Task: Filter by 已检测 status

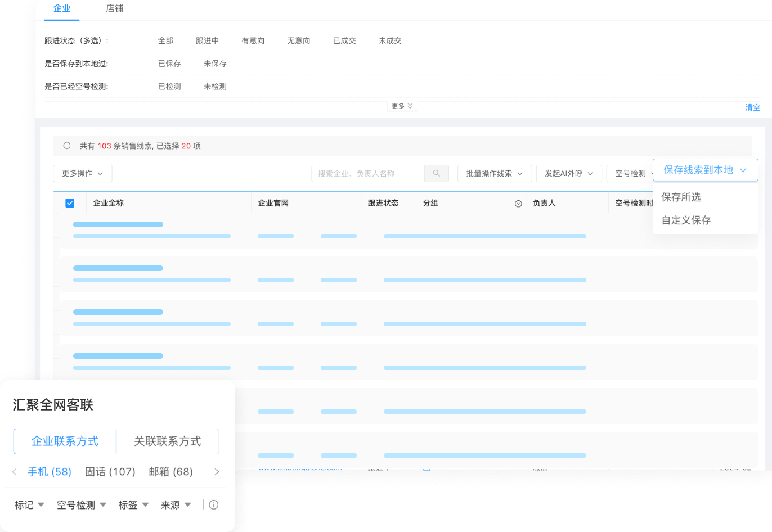Action: pos(169,87)
